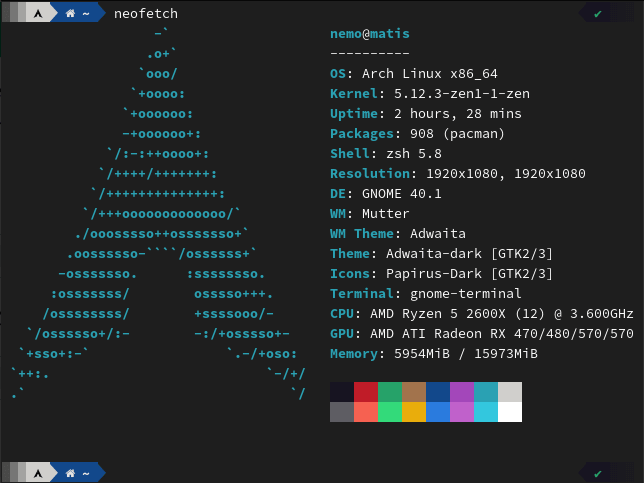Click the bright green swatch in the bottom row
Viewport: 644px width, 483px height.
[390, 412]
